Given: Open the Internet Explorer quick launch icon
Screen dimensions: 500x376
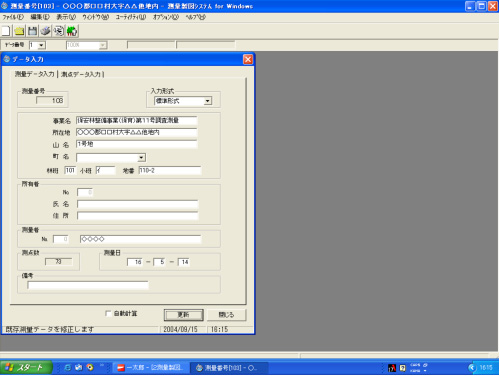Looking at the screenshot, I should coord(67,367).
